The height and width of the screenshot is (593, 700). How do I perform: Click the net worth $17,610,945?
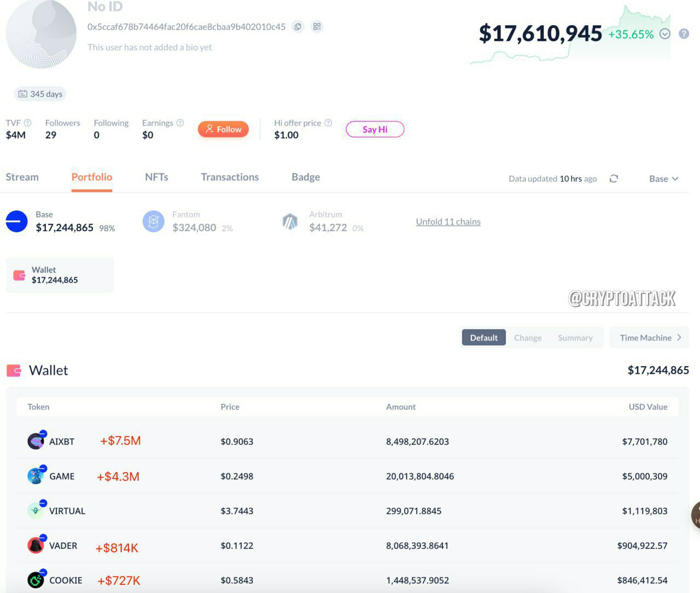[540, 33]
